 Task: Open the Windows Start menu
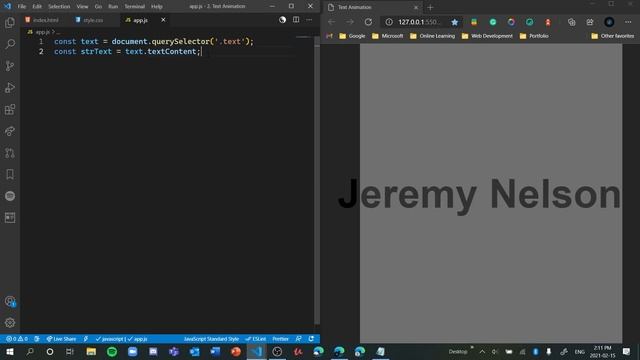(10, 351)
